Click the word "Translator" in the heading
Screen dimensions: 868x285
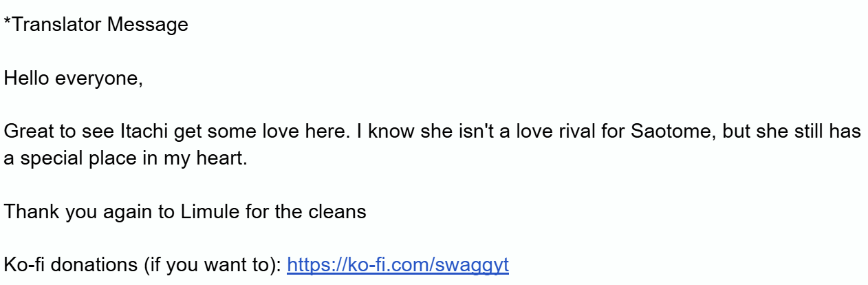58,25
